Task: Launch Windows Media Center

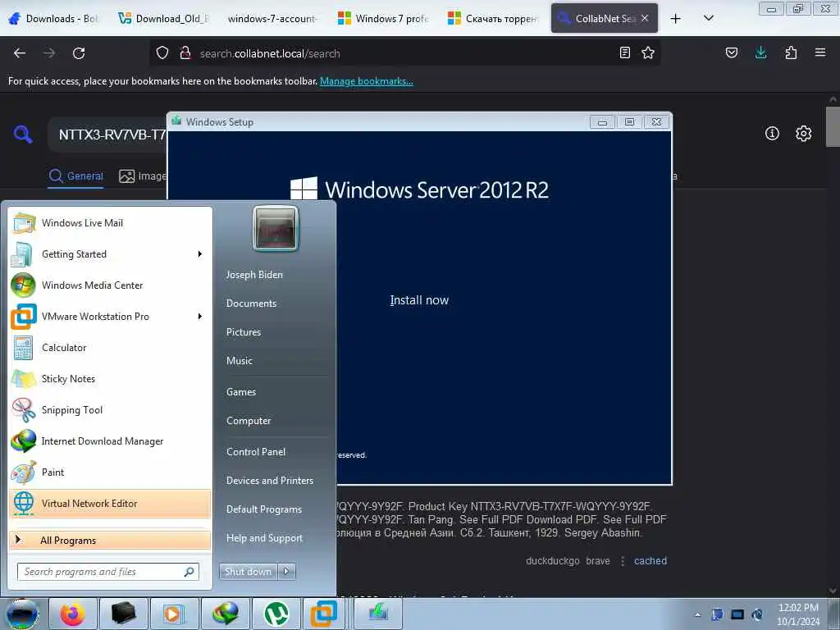Action: (x=110, y=285)
